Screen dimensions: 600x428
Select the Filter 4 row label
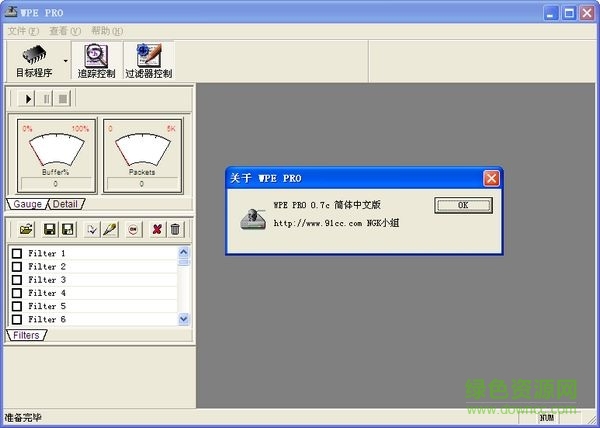pyautogui.click(x=47, y=293)
